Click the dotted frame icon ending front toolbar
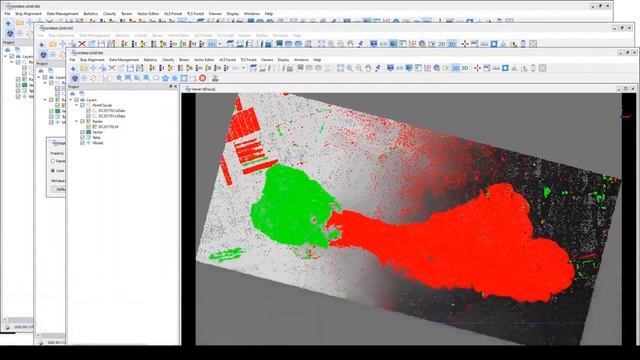Image resolution: width=640 pixels, height=360 pixels. (x=542, y=69)
